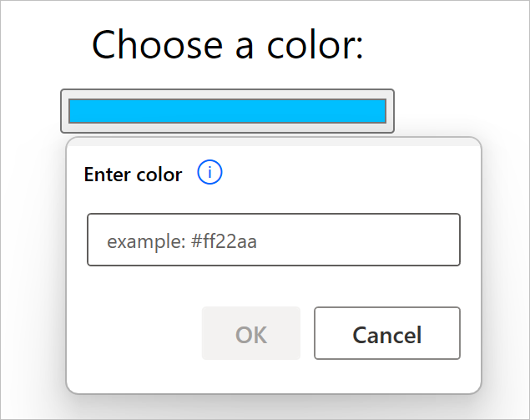Click the "Enter color" label
The height and width of the screenshot is (420, 530).
tap(133, 175)
